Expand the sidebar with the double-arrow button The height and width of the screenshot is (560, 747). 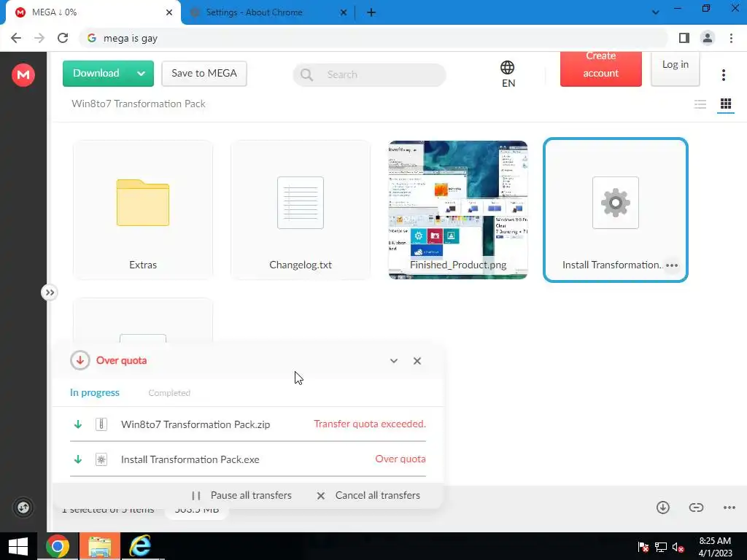coord(50,292)
